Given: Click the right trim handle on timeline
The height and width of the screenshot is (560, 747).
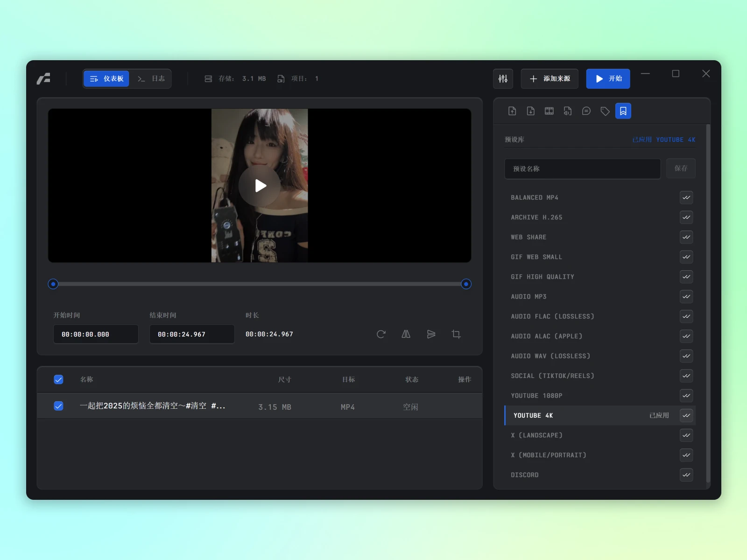Looking at the screenshot, I should click(x=466, y=284).
